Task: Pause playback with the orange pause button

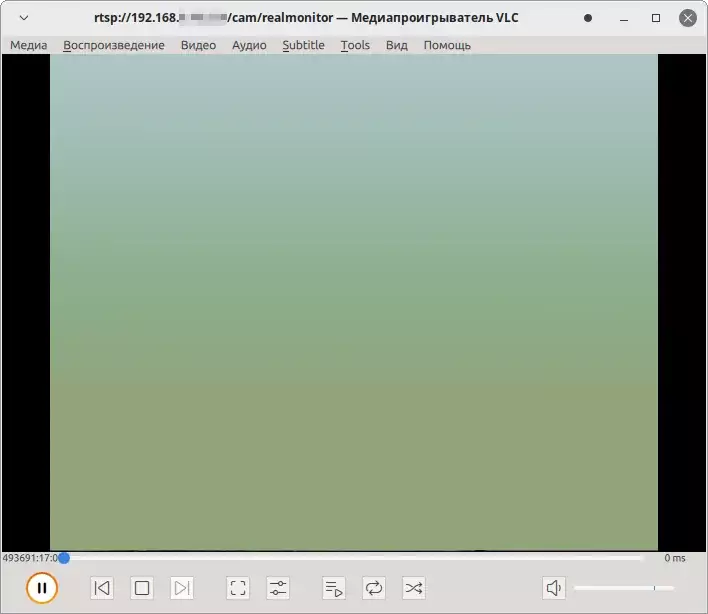Action: coord(42,588)
